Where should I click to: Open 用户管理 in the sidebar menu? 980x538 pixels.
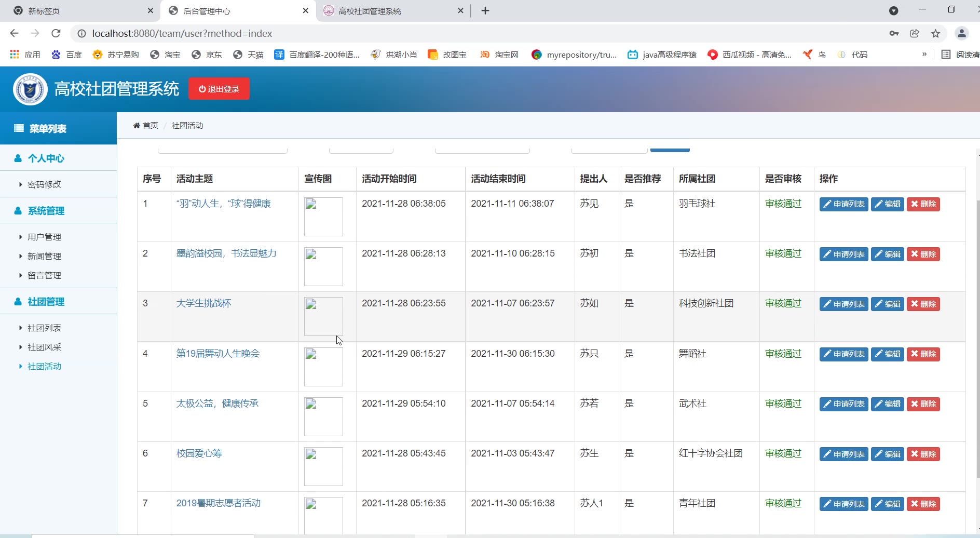44,237
